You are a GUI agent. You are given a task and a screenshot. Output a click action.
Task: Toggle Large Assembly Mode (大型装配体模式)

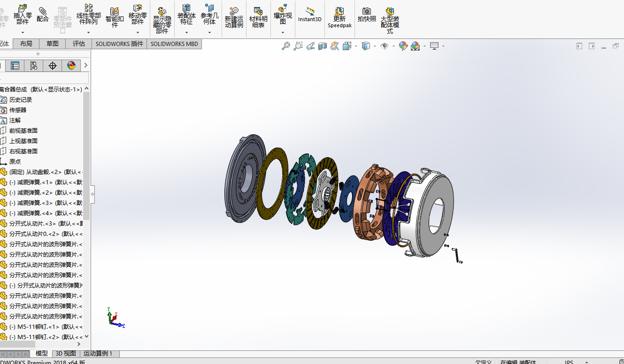pyautogui.click(x=390, y=20)
